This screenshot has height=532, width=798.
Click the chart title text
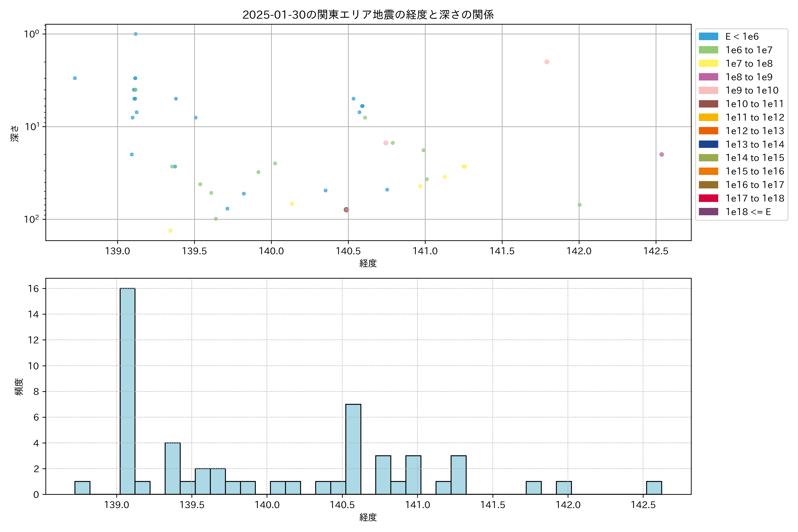click(x=368, y=15)
